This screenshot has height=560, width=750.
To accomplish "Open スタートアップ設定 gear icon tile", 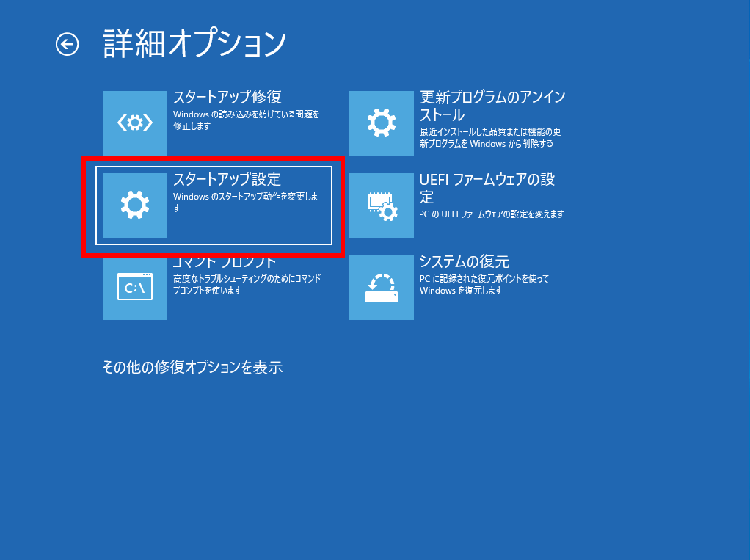I will coord(135,206).
